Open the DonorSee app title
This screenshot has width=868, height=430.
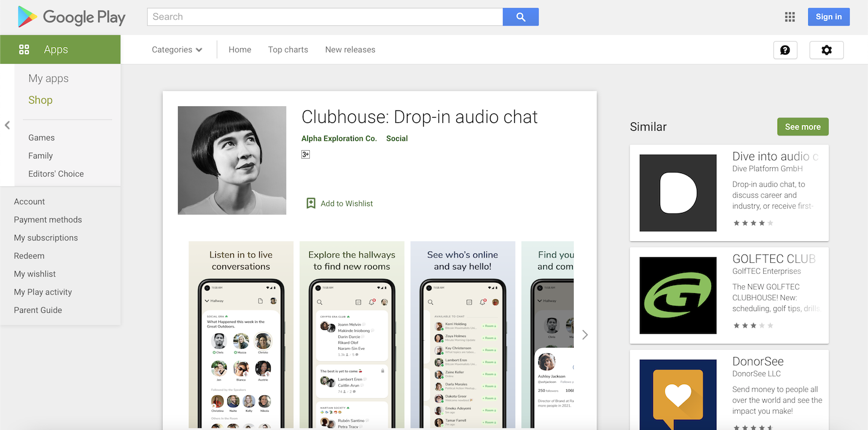pos(758,362)
